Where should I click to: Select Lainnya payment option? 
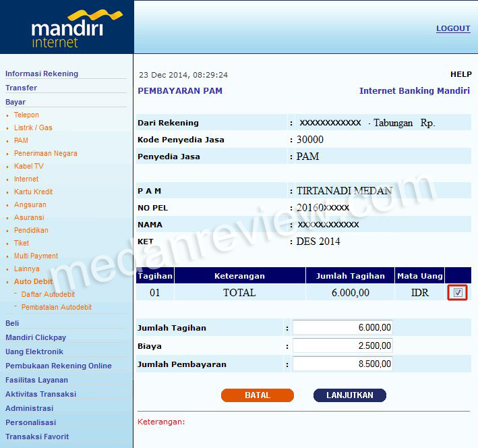27,269
